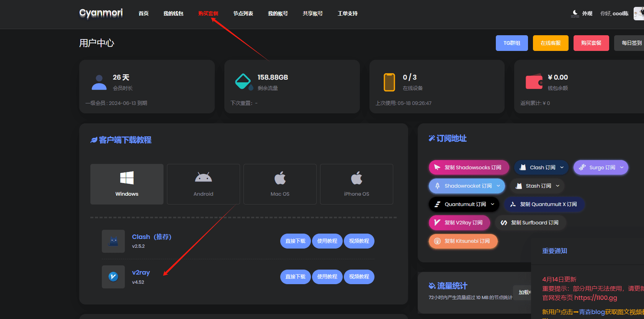Select the Mac OS platform tile
This screenshot has width=644, height=319.
280,184
